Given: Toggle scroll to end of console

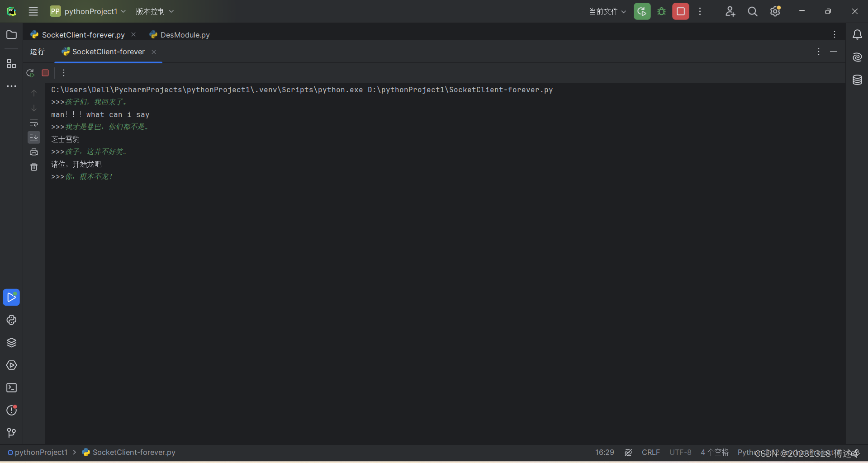Looking at the screenshot, I should tap(34, 137).
